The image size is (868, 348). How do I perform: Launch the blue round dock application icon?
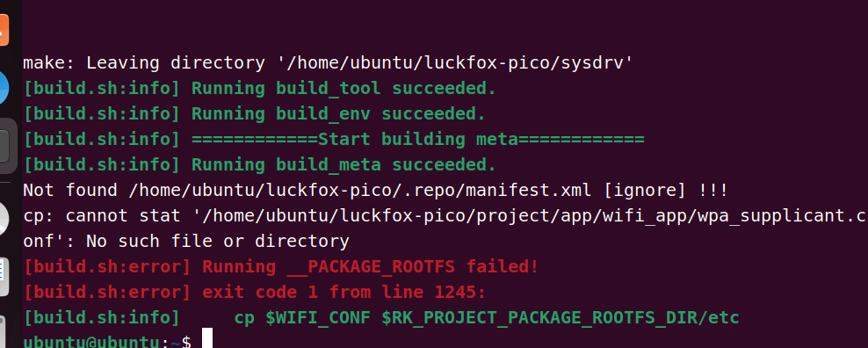(x=4, y=87)
